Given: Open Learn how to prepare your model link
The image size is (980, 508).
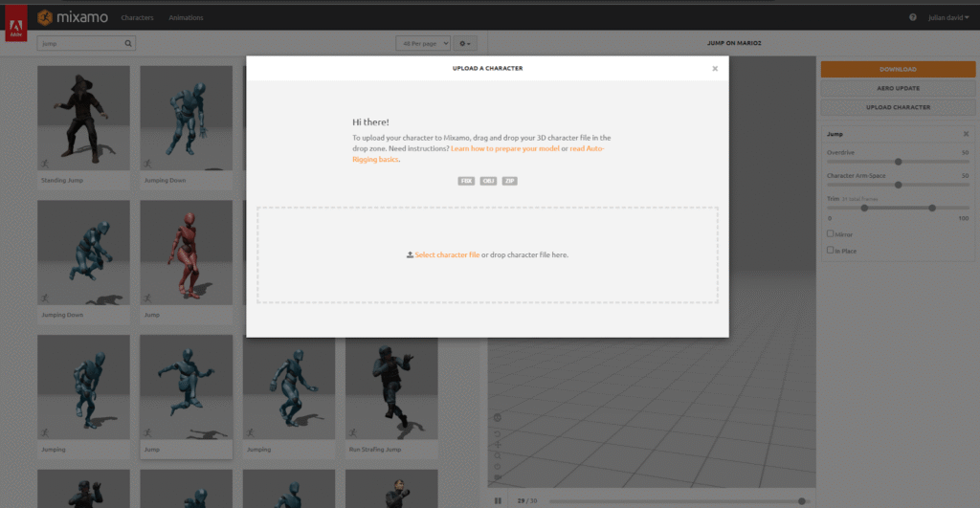Looking at the screenshot, I should coord(505,148).
